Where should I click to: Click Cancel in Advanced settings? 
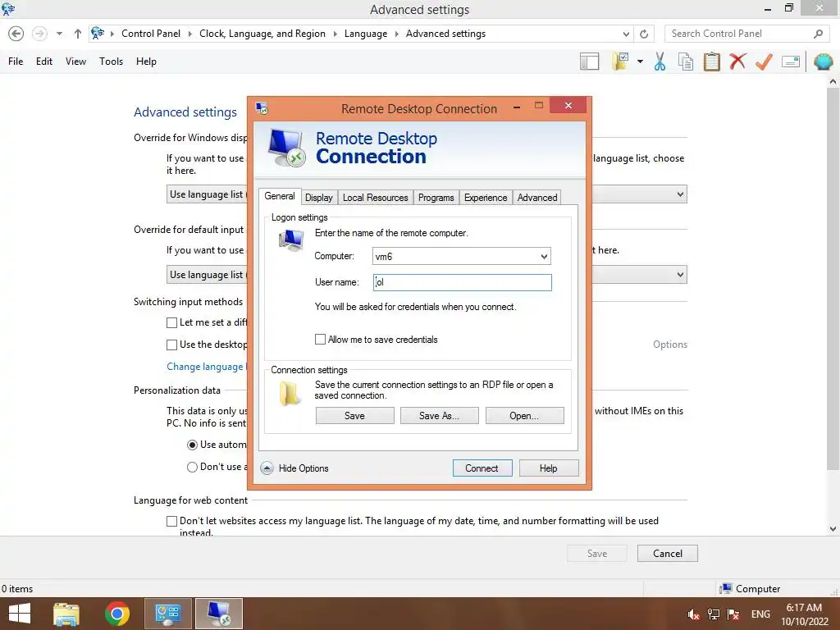pos(668,554)
